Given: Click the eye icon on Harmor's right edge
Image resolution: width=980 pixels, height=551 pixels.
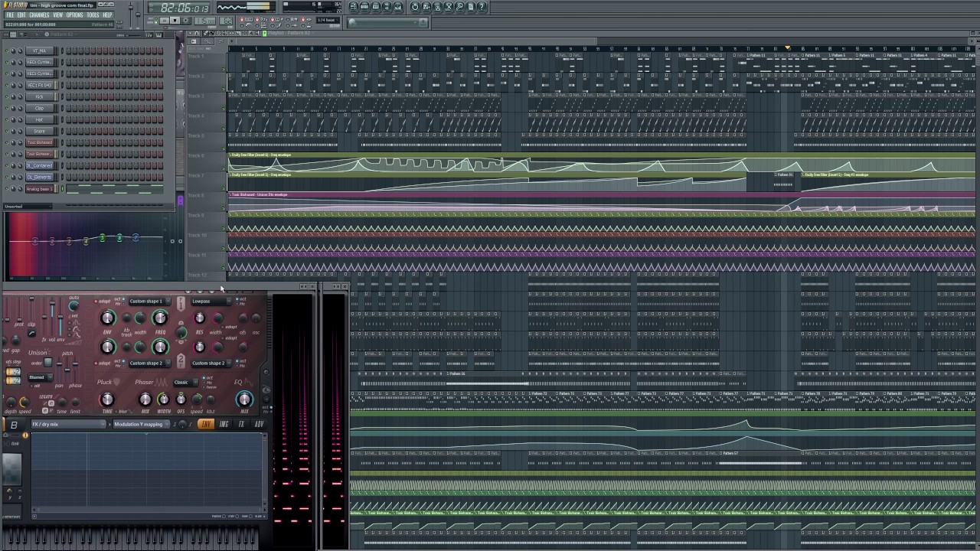Looking at the screenshot, I should (x=266, y=389).
